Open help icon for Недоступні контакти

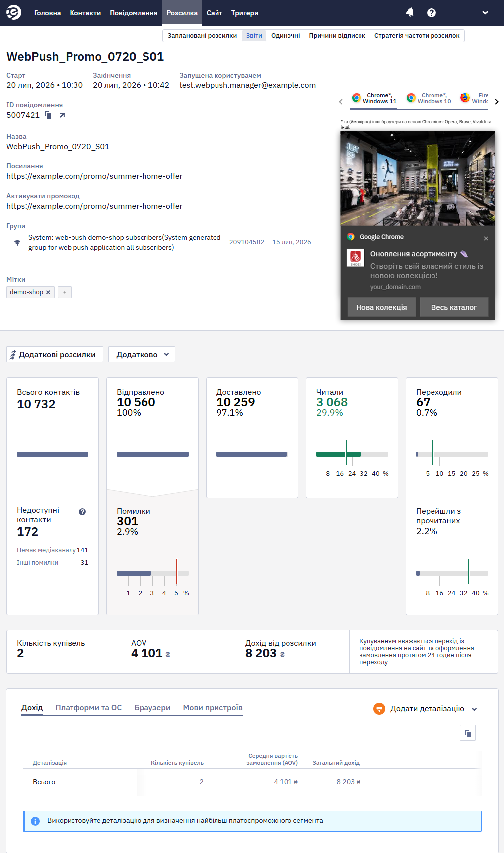click(82, 512)
